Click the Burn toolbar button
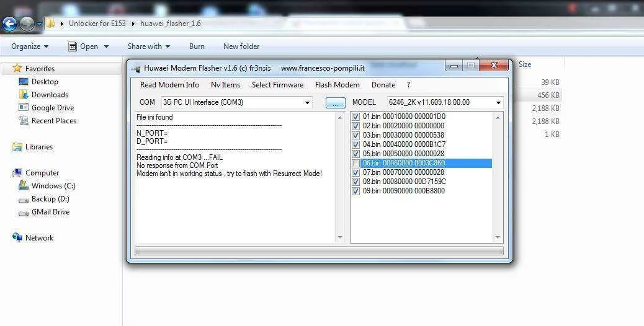This screenshot has height=326, width=644. click(197, 46)
